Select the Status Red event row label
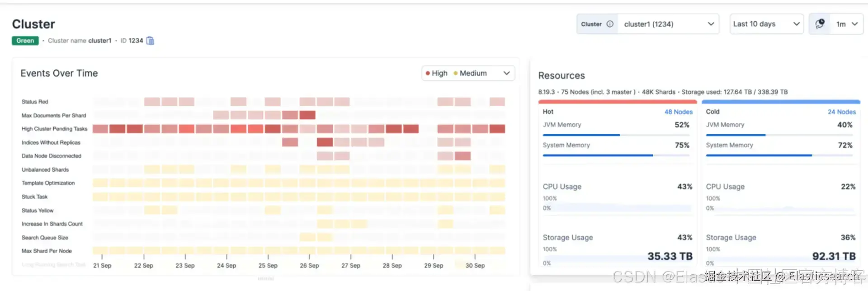This screenshot has width=868, height=291. pos(35,102)
